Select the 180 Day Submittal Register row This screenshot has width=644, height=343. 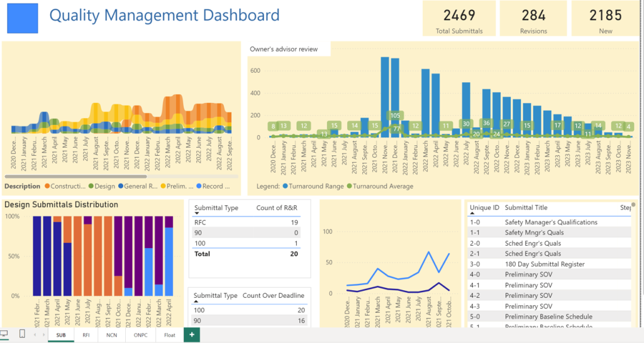click(x=545, y=264)
